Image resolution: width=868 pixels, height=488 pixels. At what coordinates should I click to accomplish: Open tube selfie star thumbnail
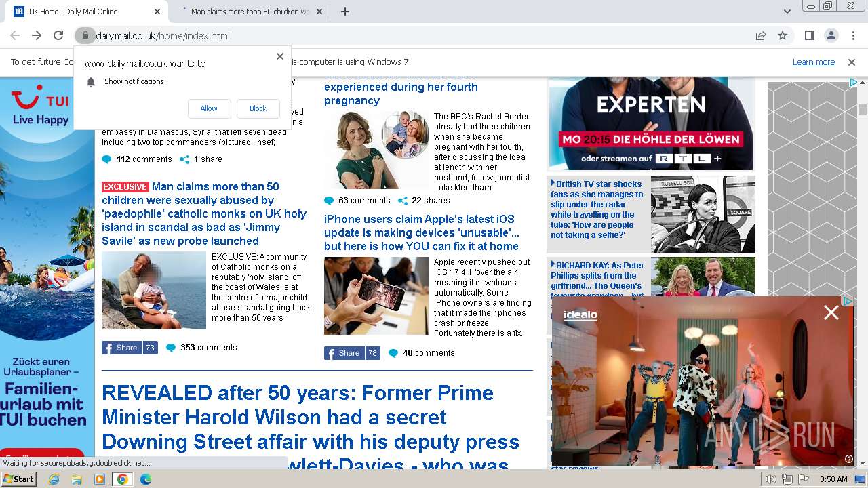703,214
